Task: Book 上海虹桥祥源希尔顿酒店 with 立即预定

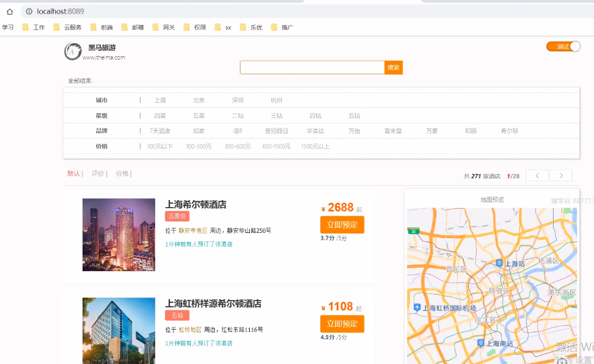Action: tap(342, 324)
